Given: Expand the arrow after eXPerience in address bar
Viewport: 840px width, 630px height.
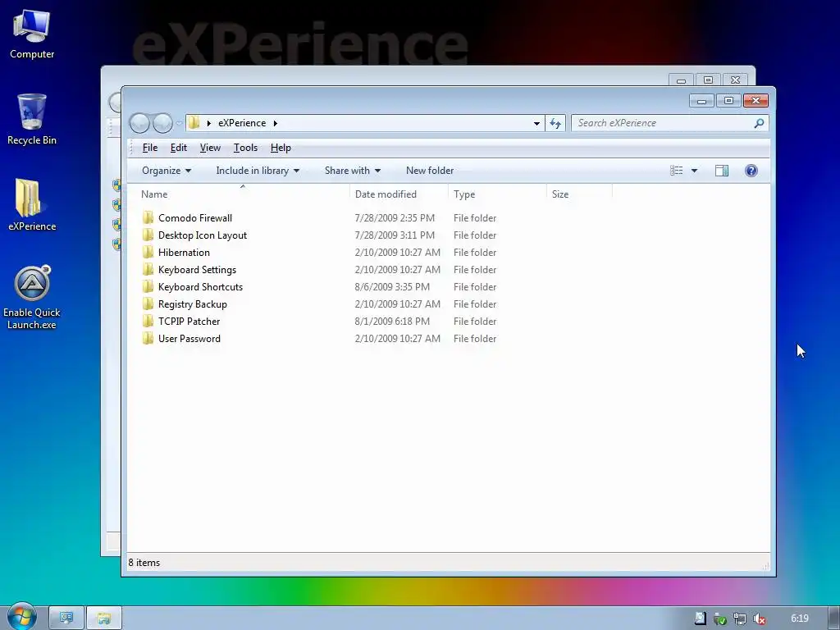Looking at the screenshot, I should point(276,123).
